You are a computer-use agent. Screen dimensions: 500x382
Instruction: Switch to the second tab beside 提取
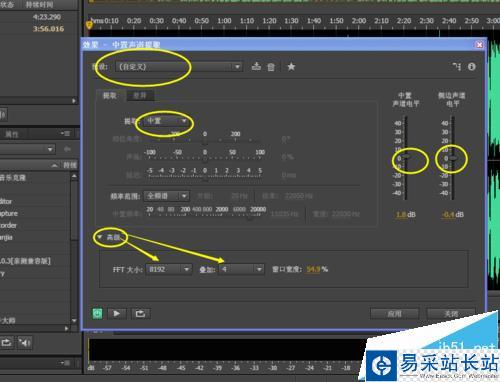pyautogui.click(x=140, y=96)
